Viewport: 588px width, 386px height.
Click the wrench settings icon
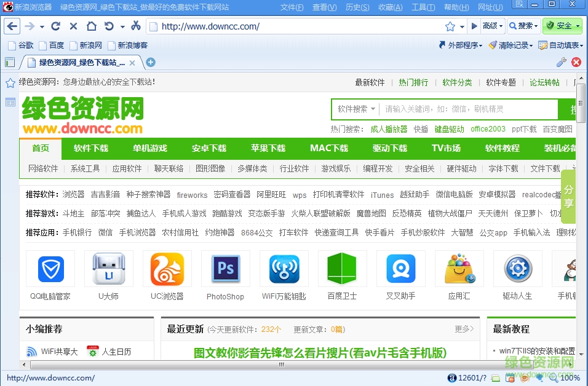[x=561, y=62]
